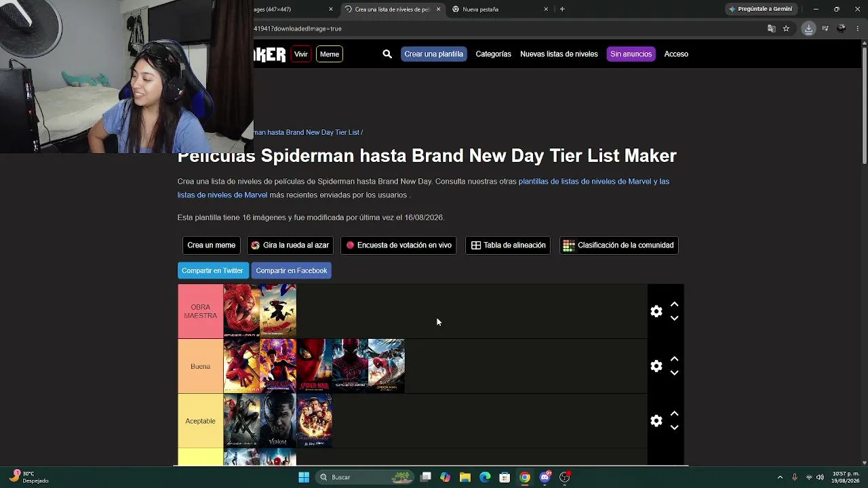Open Clasificación de la comunidad
This screenshot has width=868, height=488.
[x=618, y=245]
